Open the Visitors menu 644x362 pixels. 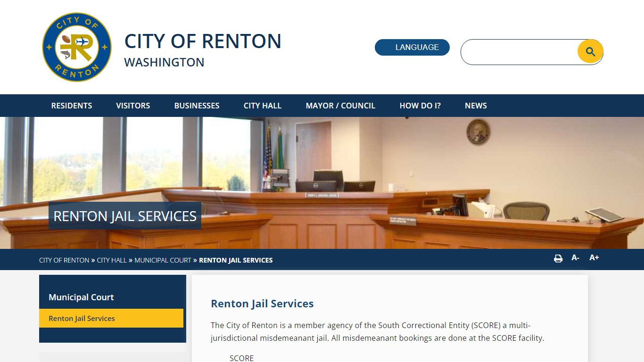(133, 106)
